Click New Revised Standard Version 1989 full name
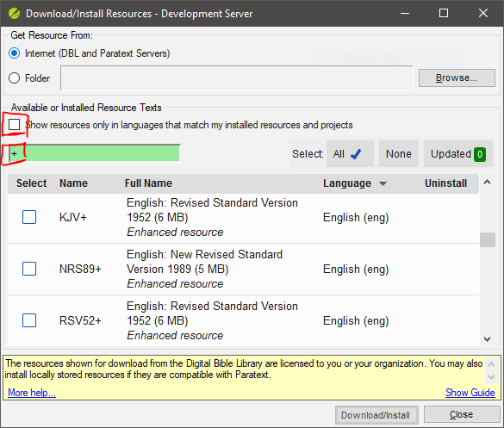Image resolution: width=504 pixels, height=428 pixels. coord(204,262)
